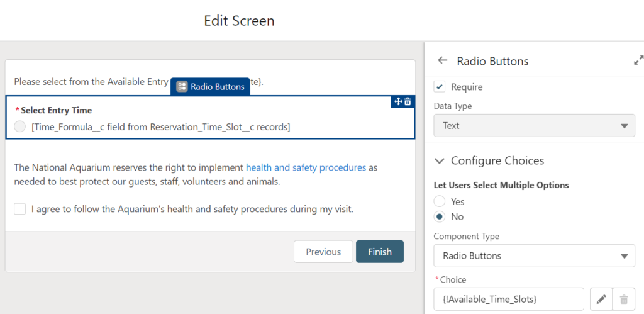Edit the Available_Time_Slots choice with pencil icon

coord(601,299)
